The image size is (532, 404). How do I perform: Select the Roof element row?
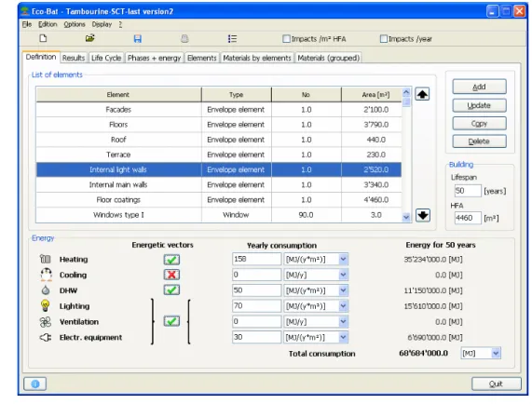point(219,140)
